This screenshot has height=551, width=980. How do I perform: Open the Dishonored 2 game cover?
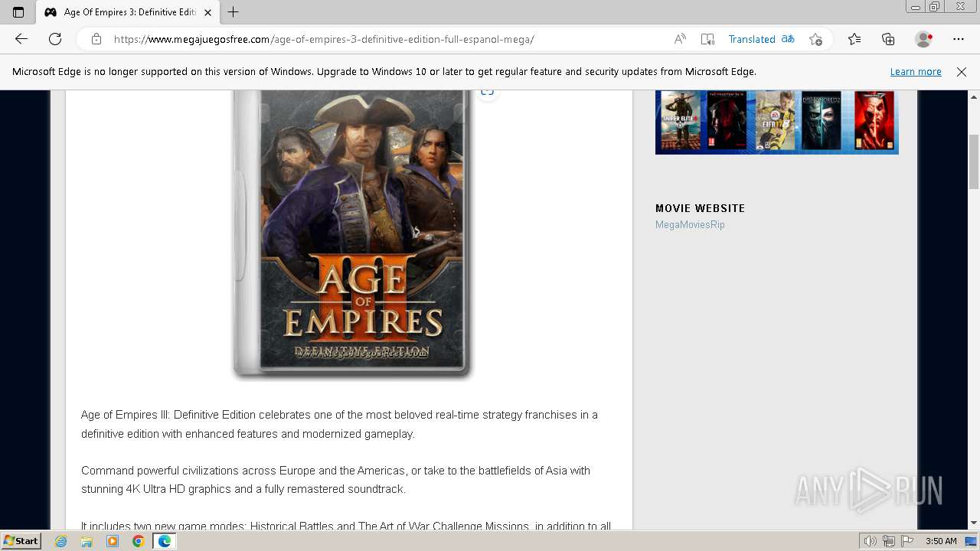click(822, 120)
